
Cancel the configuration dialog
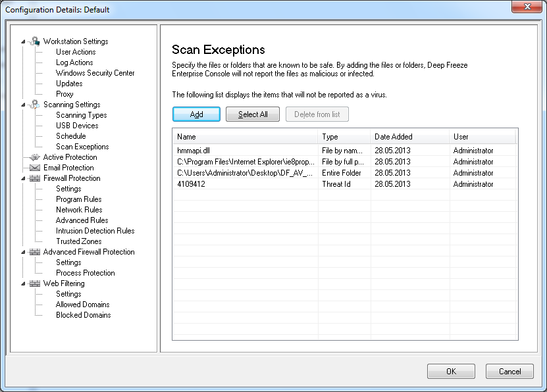click(x=509, y=372)
